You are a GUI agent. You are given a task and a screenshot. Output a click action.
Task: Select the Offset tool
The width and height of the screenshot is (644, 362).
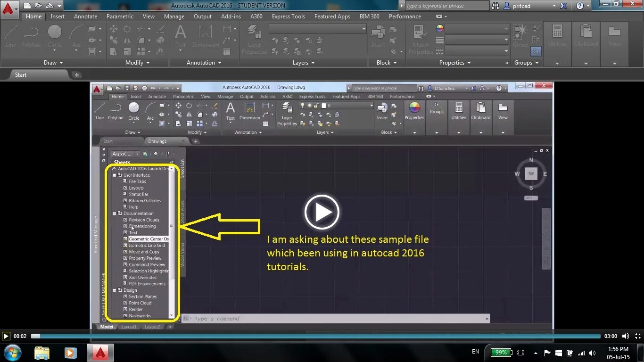[x=160, y=51]
